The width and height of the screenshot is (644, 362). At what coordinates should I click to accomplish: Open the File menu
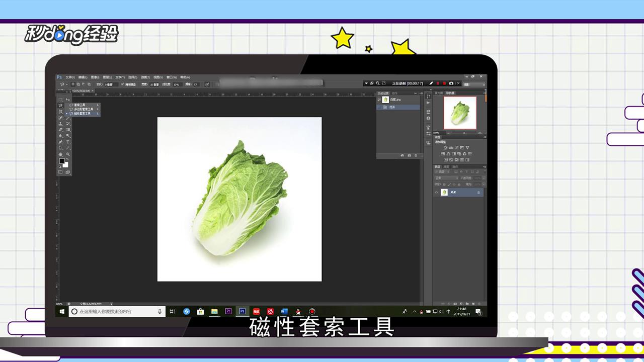[70, 77]
